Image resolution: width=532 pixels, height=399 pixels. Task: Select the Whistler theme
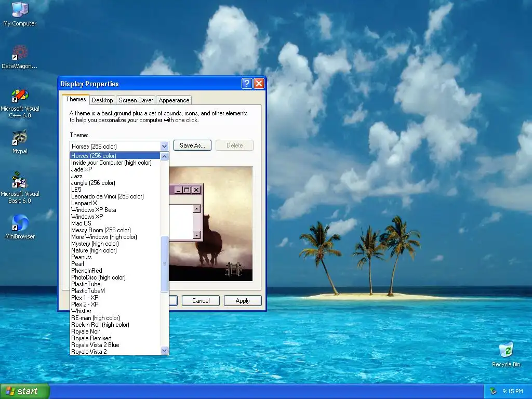(115, 311)
